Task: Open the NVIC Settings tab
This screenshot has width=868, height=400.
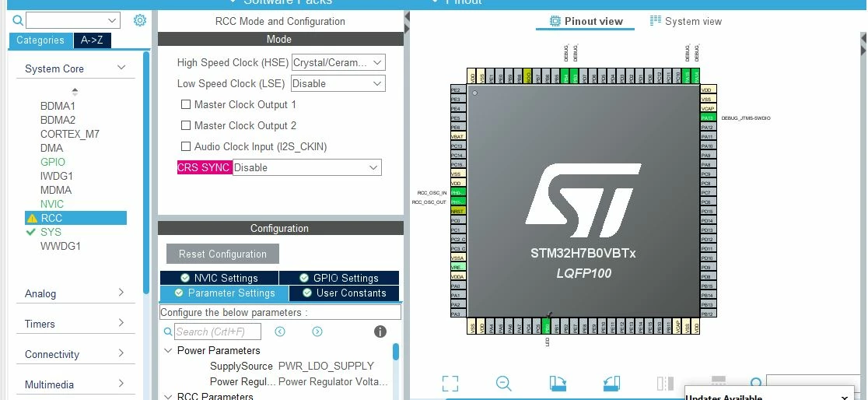Action: 219,278
